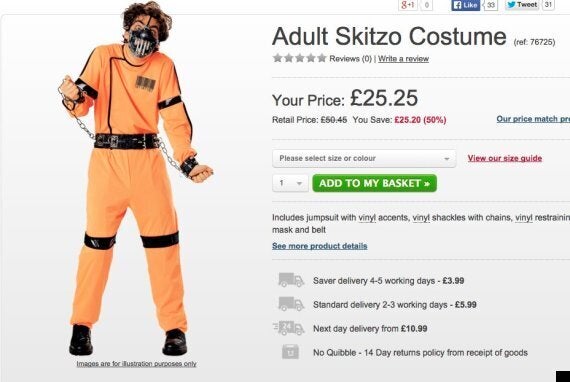The height and width of the screenshot is (382, 570).
Task: Rate the costume with the first star
Action: (x=278, y=58)
